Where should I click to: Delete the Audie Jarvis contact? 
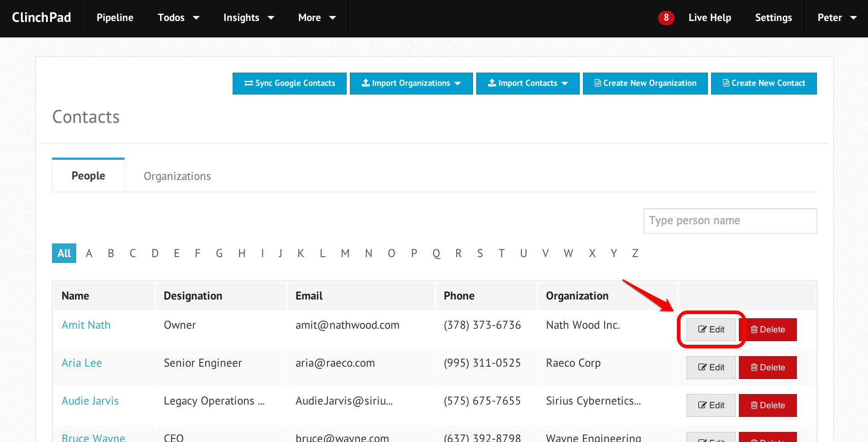(x=768, y=405)
